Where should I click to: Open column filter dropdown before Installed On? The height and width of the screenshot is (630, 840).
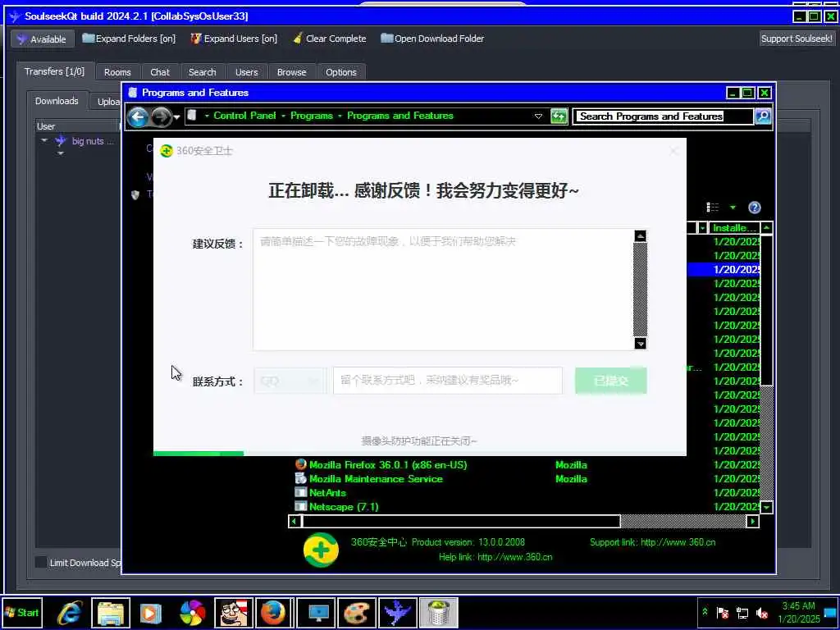coord(702,228)
